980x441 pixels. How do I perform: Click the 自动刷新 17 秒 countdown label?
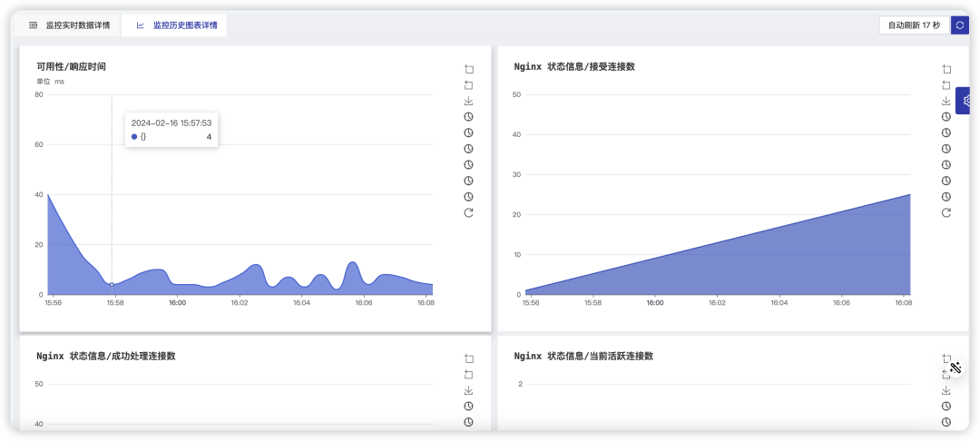coord(915,25)
